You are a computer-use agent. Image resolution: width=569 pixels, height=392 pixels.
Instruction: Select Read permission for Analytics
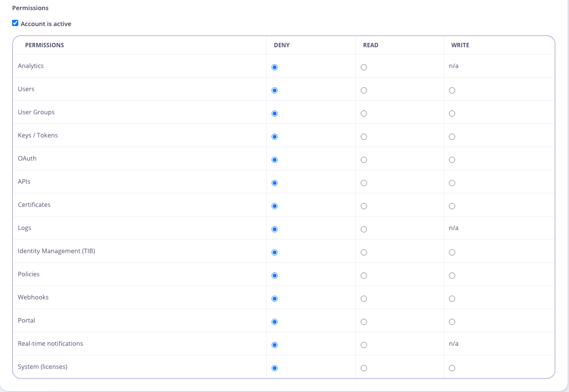pyautogui.click(x=364, y=67)
